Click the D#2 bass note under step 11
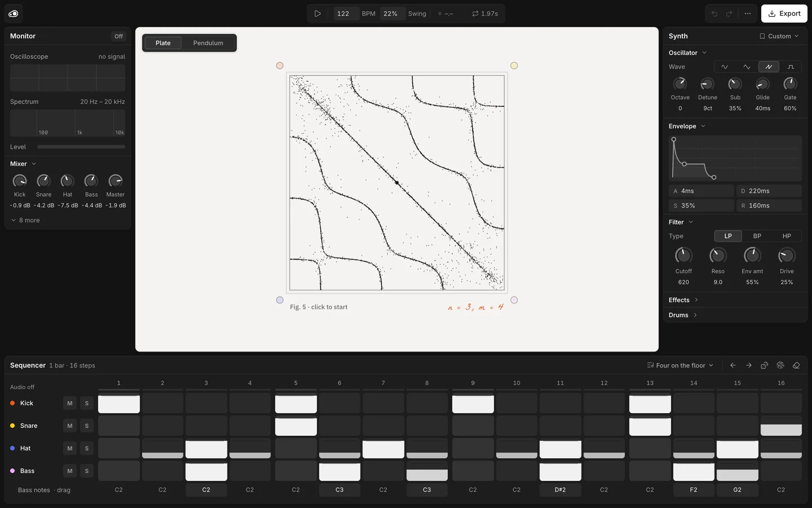812x508 pixels. coord(560,490)
